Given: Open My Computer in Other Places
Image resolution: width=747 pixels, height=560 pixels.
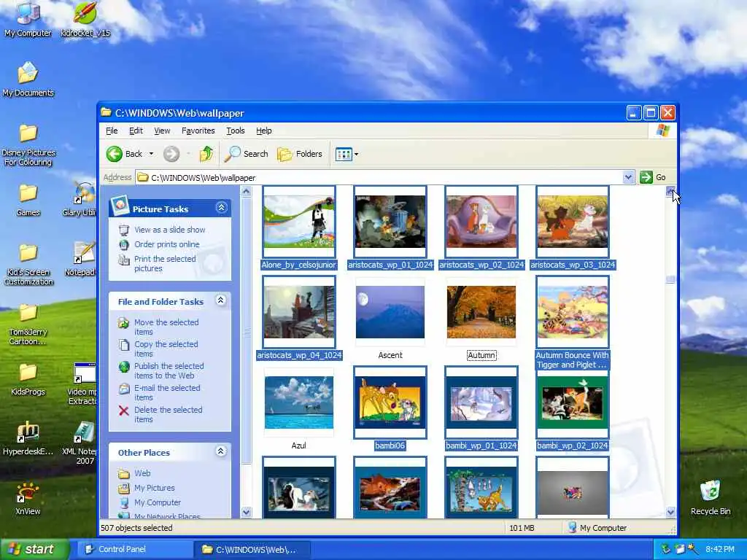Looking at the screenshot, I should [x=158, y=502].
